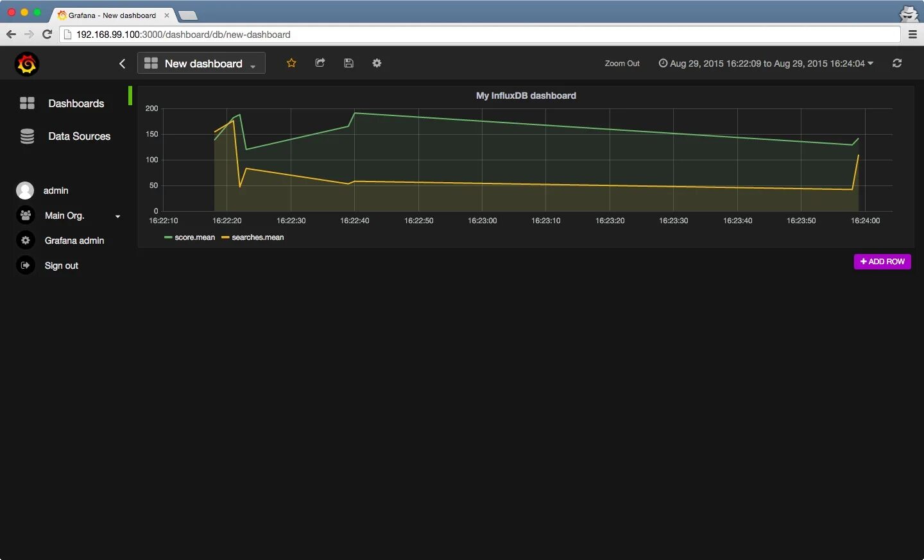The image size is (924, 560).
Task: Share the dashboard using the share icon
Action: pos(320,63)
